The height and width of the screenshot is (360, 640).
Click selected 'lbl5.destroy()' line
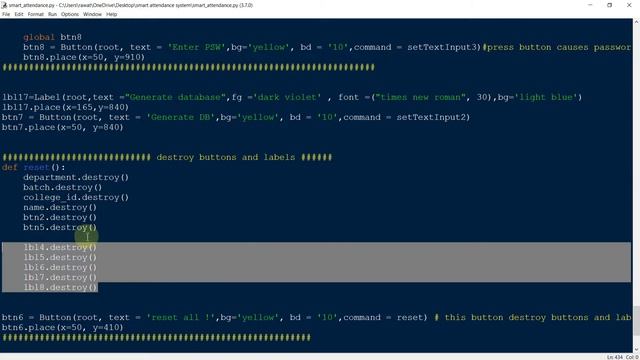pos(60,258)
